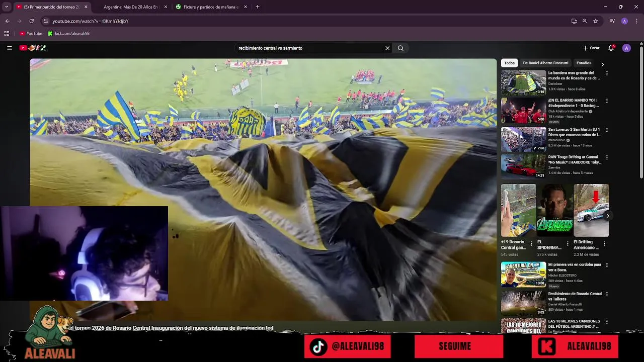
Task: Switch to the Argentina: Más De 20 Años tab
Action: click(x=131, y=7)
